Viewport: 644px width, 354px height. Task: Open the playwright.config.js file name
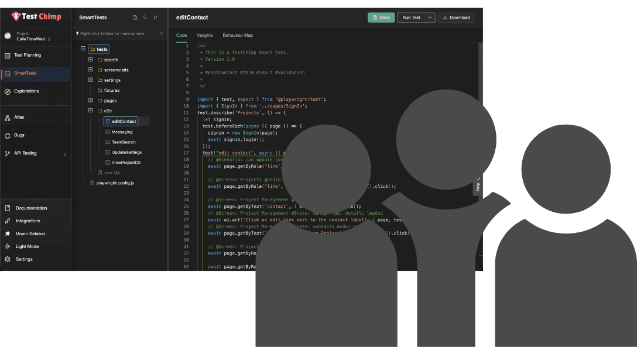pyautogui.click(x=115, y=183)
